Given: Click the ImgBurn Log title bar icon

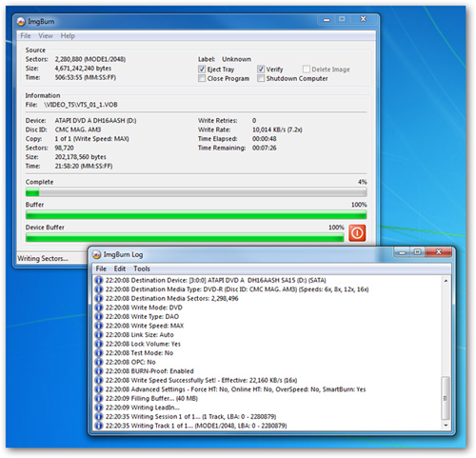Looking at the screenshot, I should coord(96,254).
